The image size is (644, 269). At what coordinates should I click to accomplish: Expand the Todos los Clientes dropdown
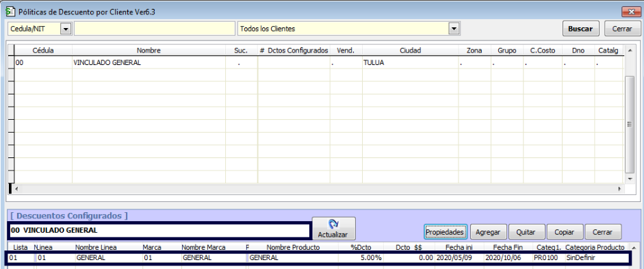tap(454, 29)
